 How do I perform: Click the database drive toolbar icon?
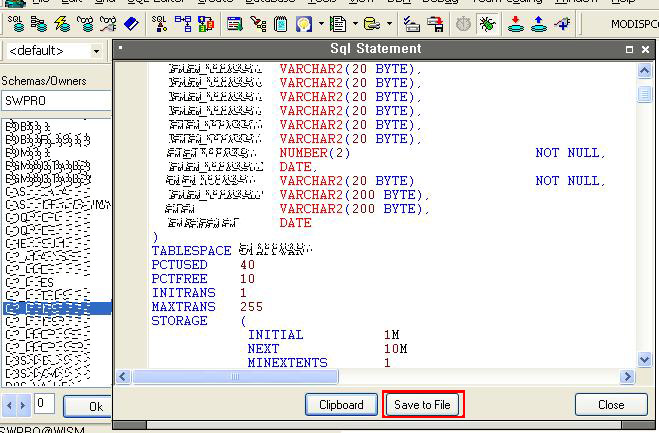[x=372, y=24]
